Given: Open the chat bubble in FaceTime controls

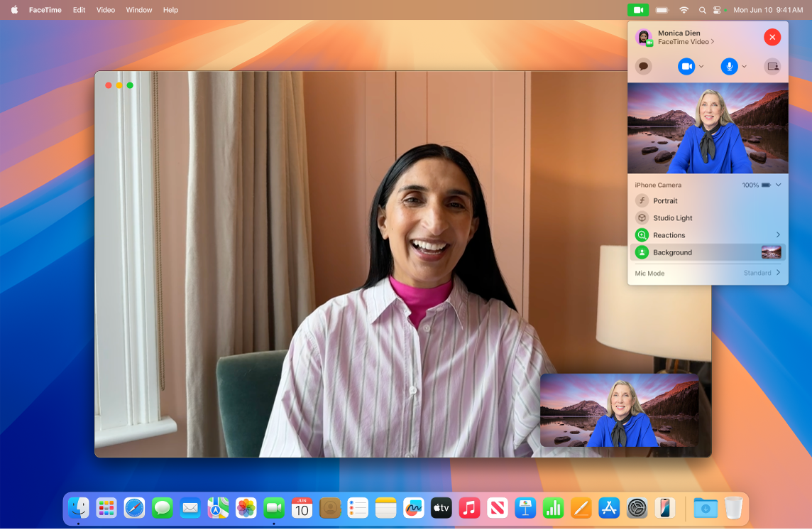Looking at the screenshot, I should click(x=644, y=66).
